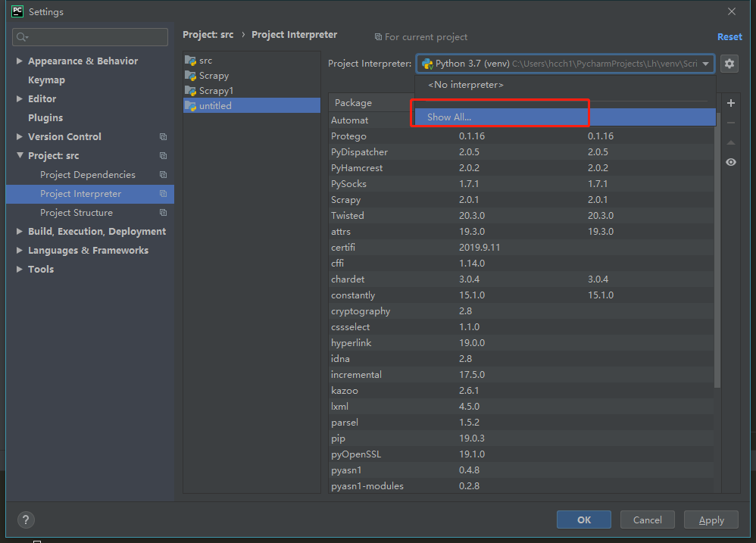
Task: Select the PyHamcrest package row
Action: click(x=522, y=168)
